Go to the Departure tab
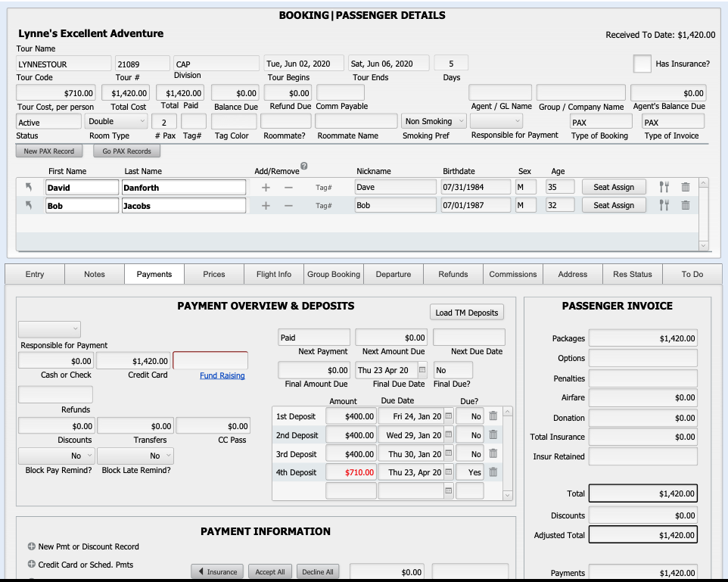The height and width of the screenshot is (582, 728). coord(394,274)
